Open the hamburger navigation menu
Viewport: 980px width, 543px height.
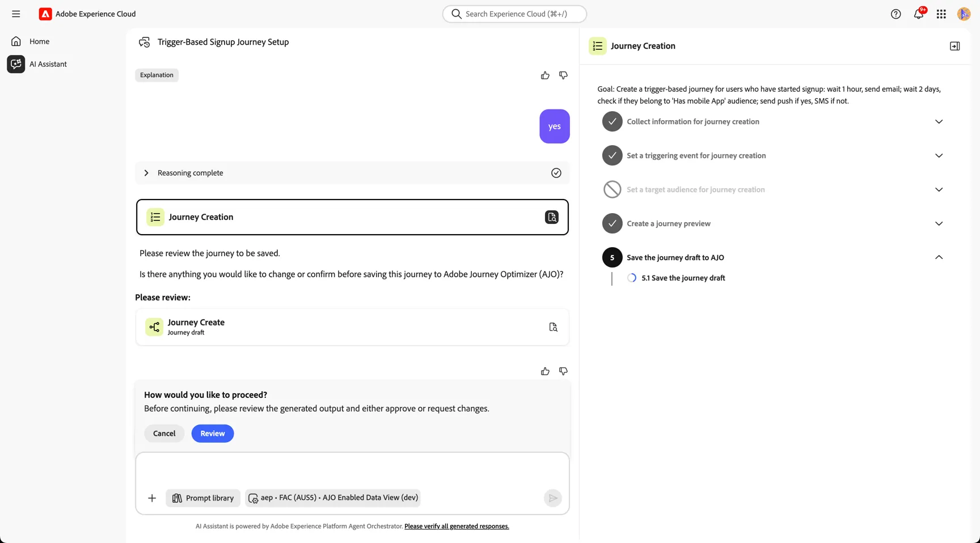coord(16,14)
